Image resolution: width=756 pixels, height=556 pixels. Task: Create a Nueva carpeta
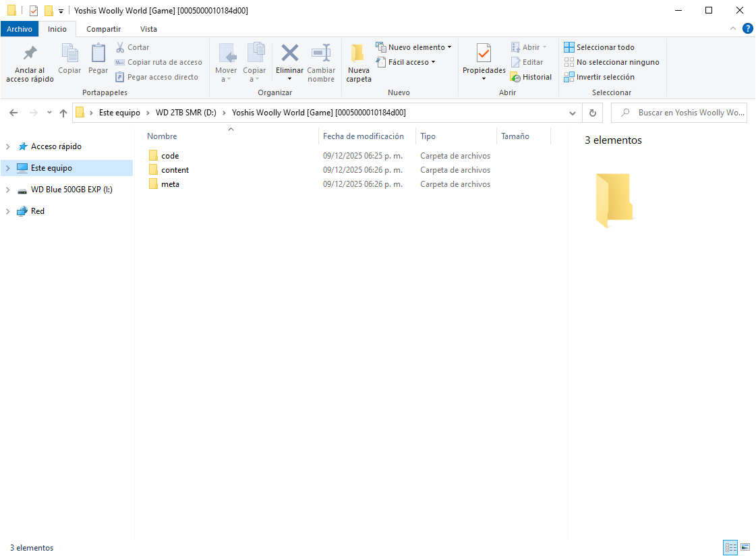pos(359,63)
